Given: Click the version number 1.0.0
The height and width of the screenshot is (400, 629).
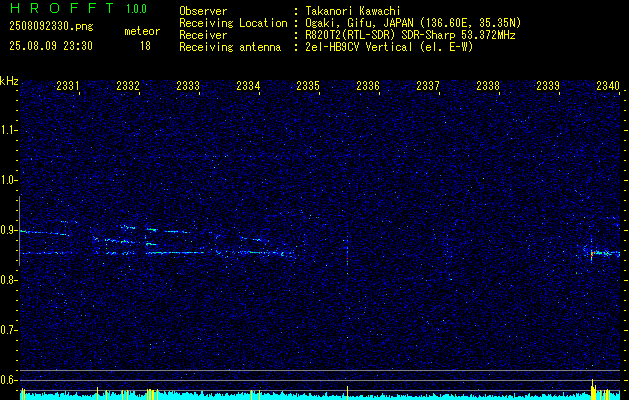Looking at the screenshot, I should point(136,8).
